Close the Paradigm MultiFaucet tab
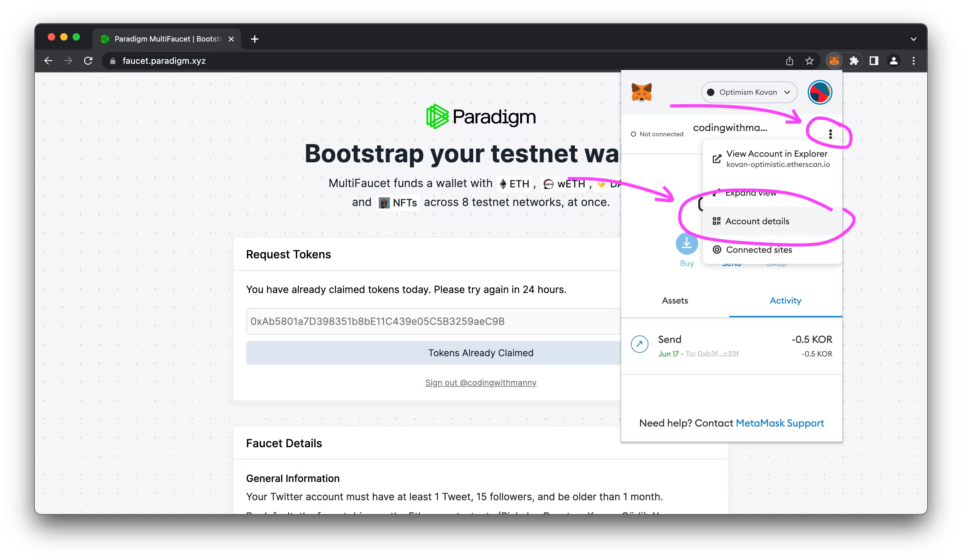 click(231, 39)
